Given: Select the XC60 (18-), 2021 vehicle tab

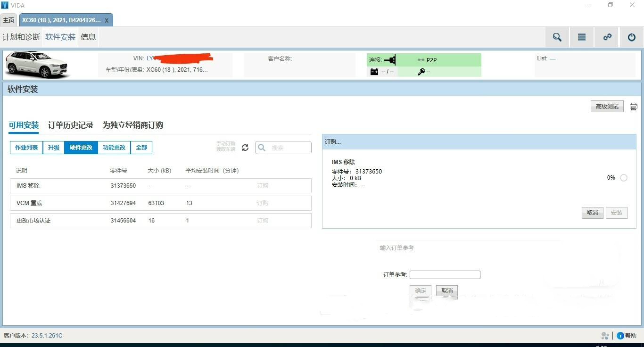Looking at the screenshot, I should (x=61, y=20).
